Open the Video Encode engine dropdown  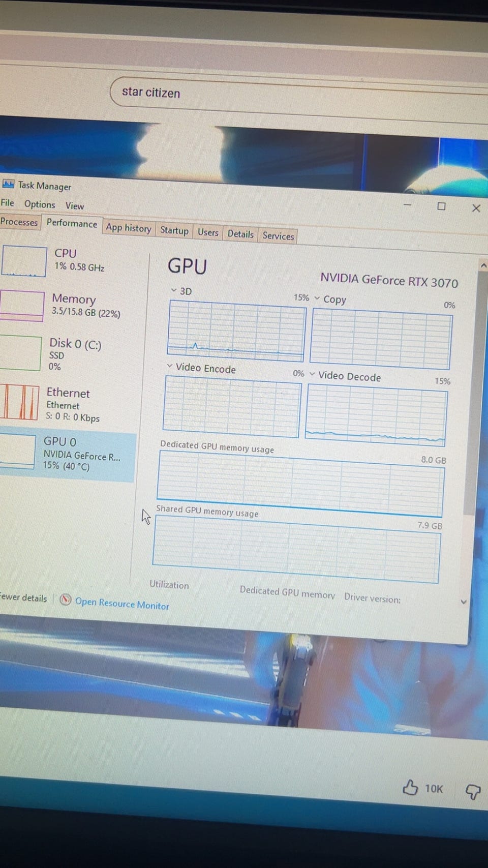(x=170, y=366)
